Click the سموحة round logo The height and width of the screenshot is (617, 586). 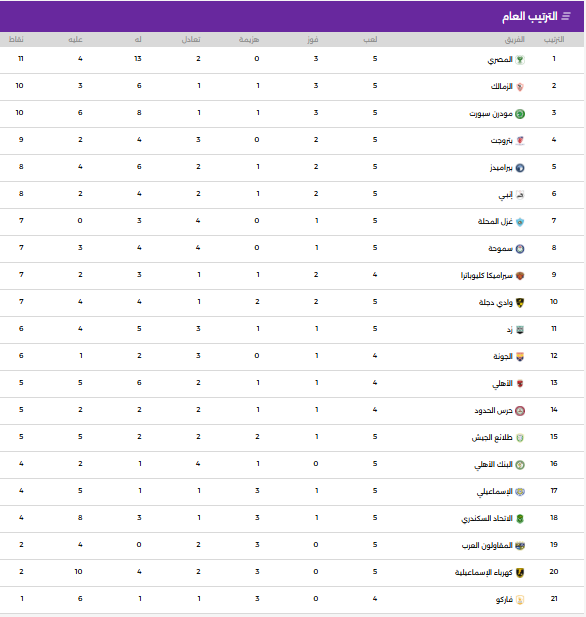click(520, 249)
